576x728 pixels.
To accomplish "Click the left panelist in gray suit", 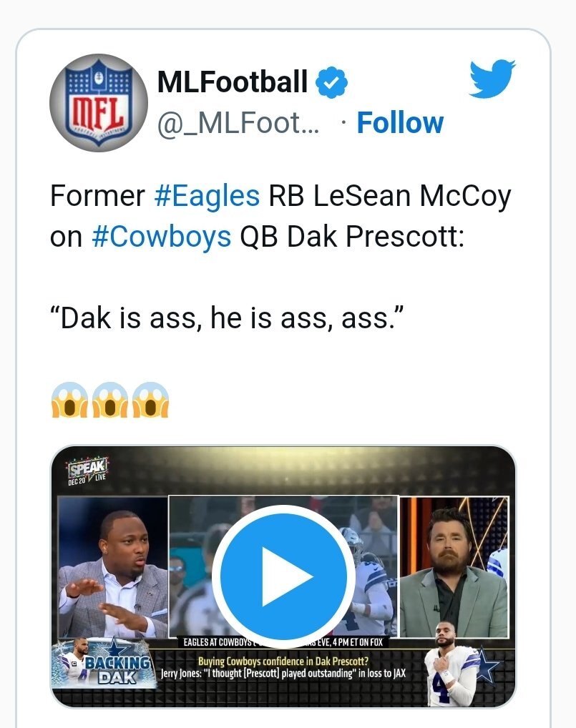I will click(111, 572).
